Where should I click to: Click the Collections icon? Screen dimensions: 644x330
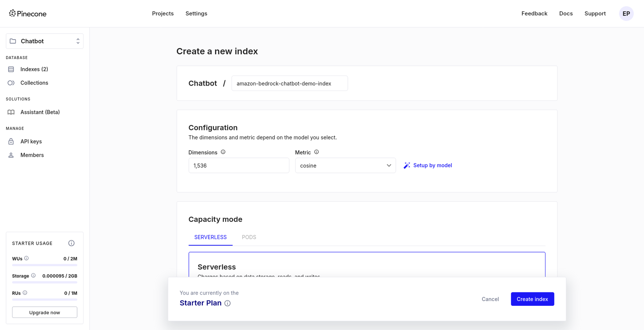click(x=11, y=83)
